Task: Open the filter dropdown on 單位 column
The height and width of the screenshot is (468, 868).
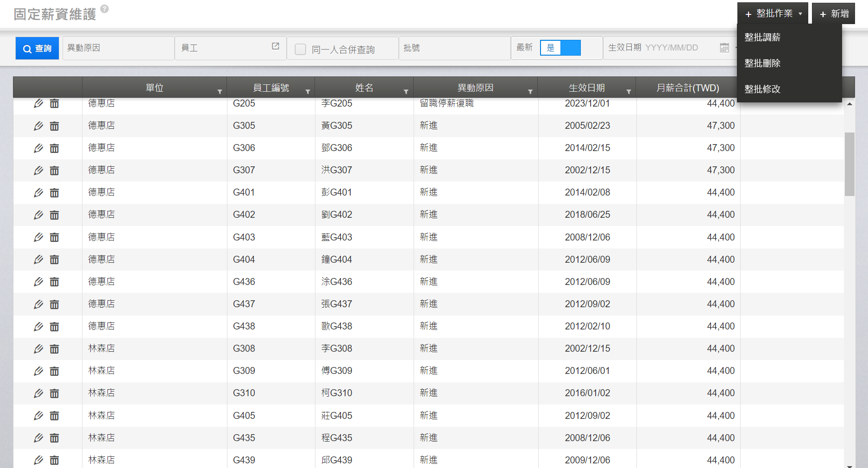Action: click(x=220, y=92)
